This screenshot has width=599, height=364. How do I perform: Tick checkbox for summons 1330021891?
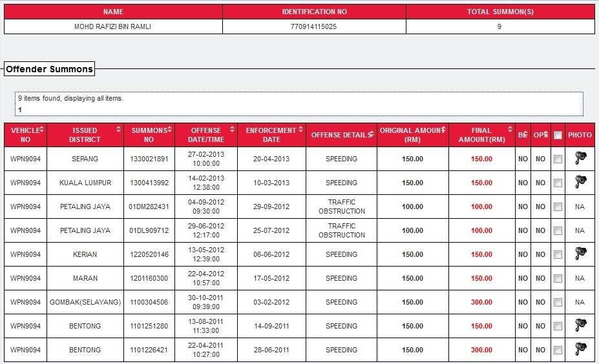[x=558, y=159]
